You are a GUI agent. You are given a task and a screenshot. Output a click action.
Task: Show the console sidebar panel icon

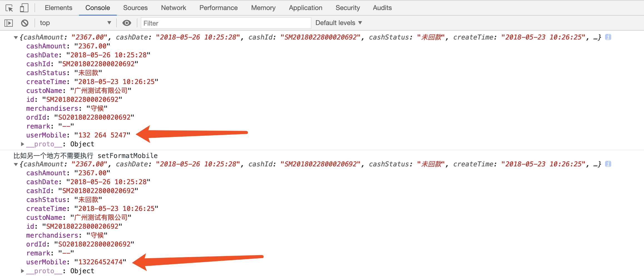point(9,23)
